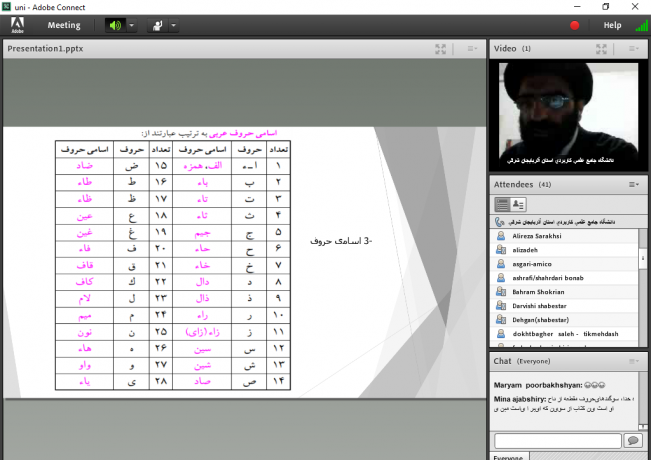Check the green connection status bars
Screen dimensions: 651x460
point(639,25)
